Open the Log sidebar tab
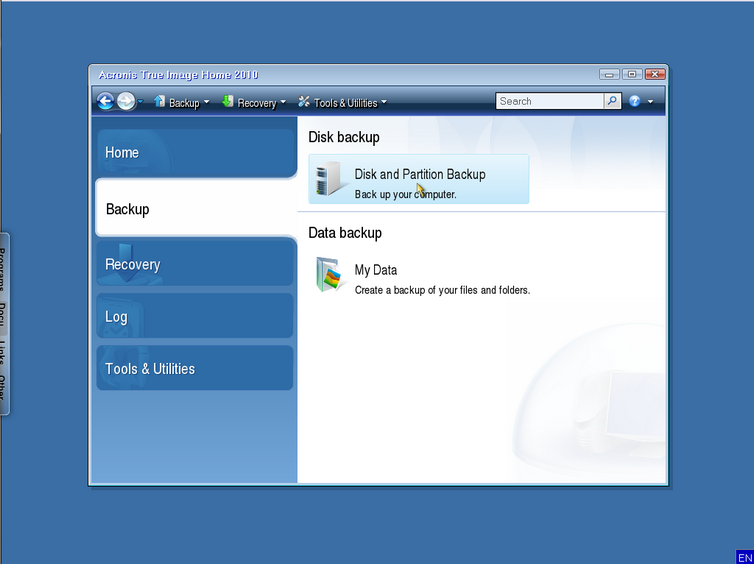The image size is (754, 564). click(195, 316)
